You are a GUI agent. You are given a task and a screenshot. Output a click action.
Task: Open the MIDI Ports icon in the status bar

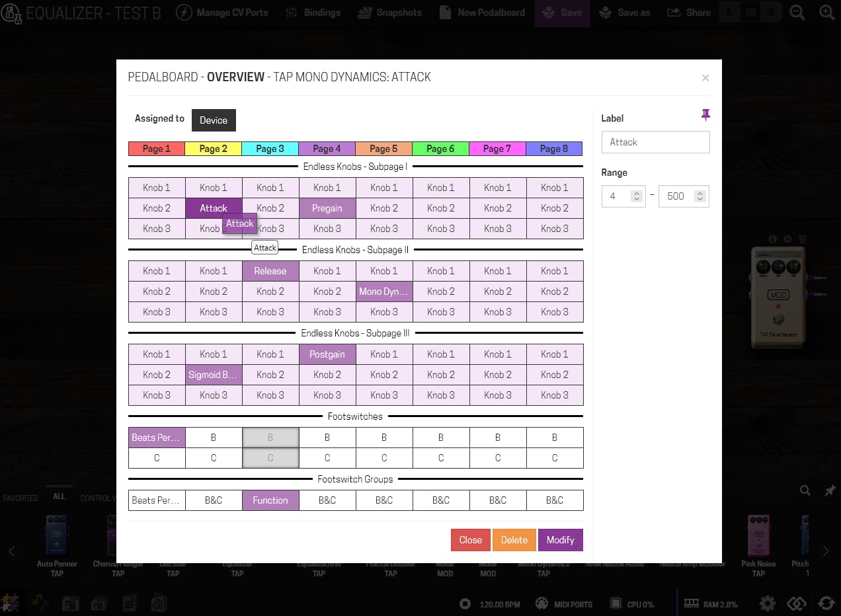[541, 603]
